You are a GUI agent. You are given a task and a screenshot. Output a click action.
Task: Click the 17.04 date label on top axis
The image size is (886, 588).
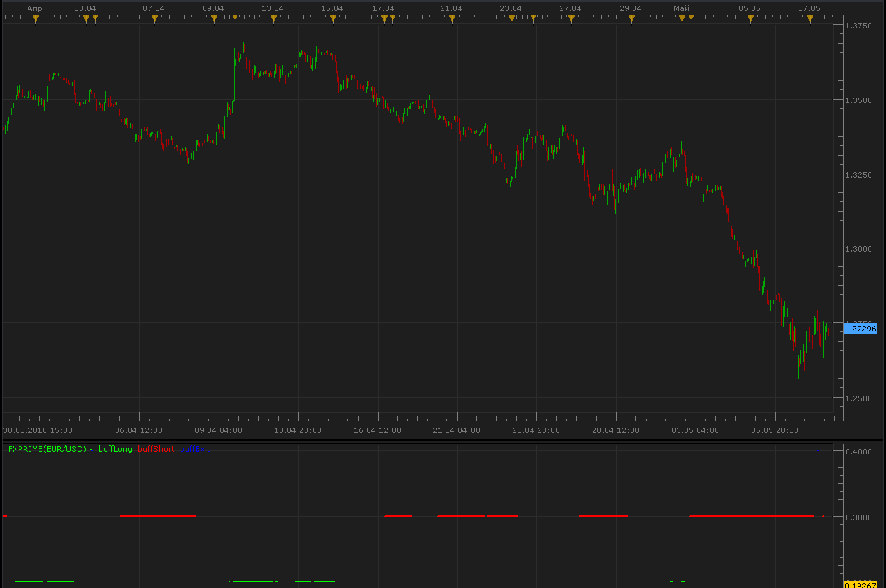(x=383, y=8)
